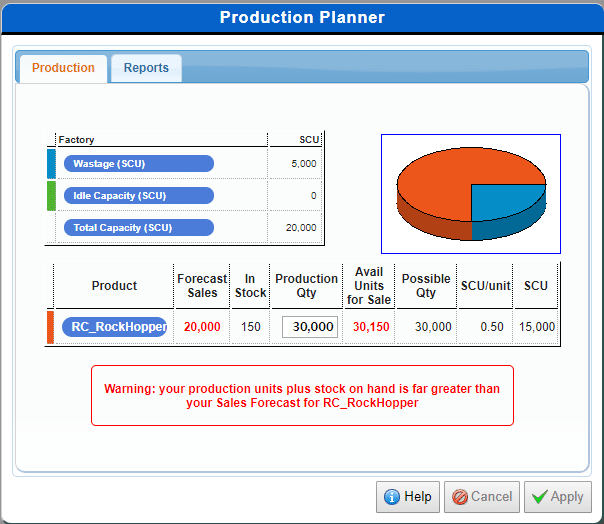Click the Total Capacity (SCU) label

coord(138,228)
